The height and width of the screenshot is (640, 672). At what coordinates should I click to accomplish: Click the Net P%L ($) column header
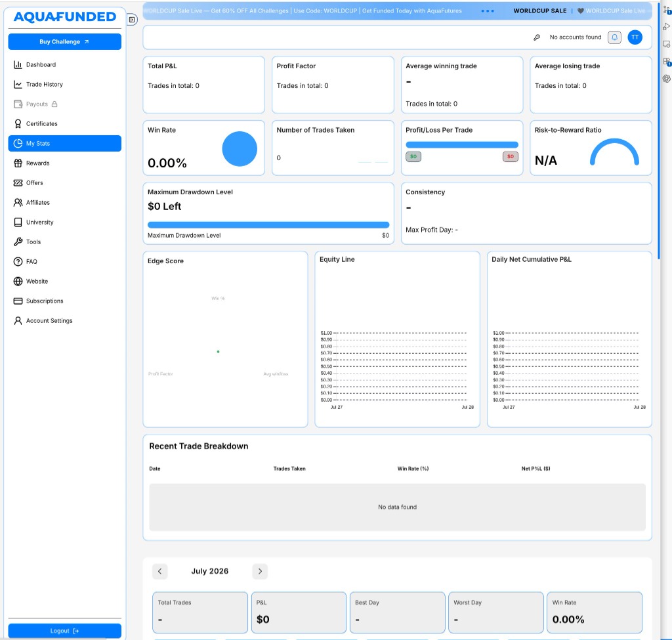pyautogui.click(x=535, y=469)
